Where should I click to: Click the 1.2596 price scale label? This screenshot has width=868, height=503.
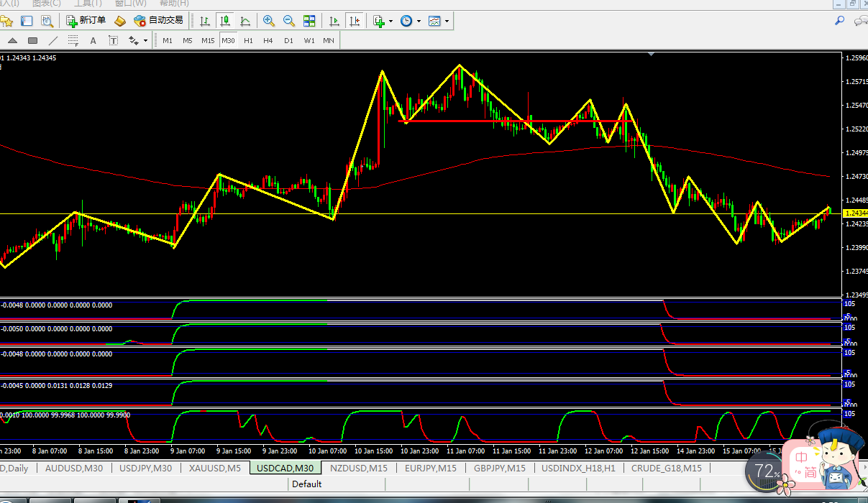point(856,57)
